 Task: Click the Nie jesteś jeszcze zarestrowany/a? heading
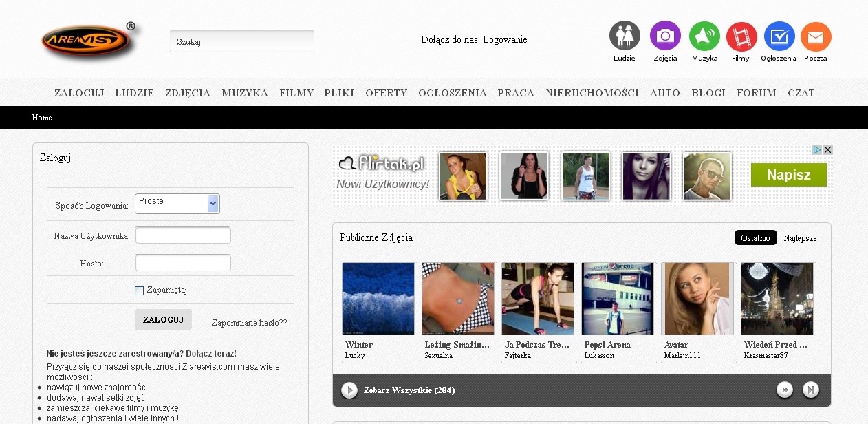coord(141,354)
